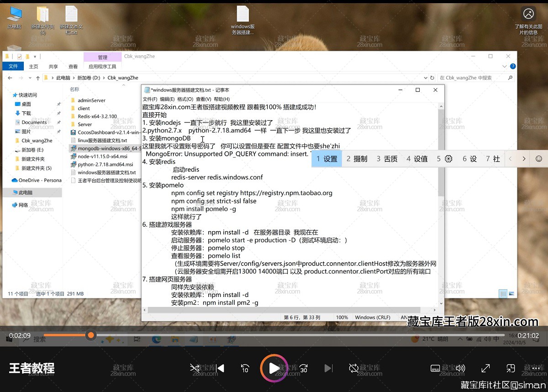
Task: Click the Explorer back arrow
Action: point(10,78)
